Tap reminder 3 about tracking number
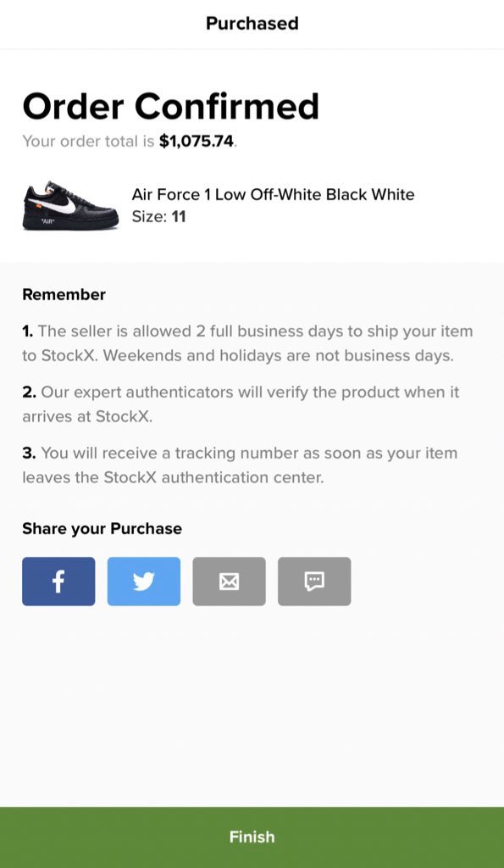The width and height of the screenshot is (504, 868). (240, 465)
